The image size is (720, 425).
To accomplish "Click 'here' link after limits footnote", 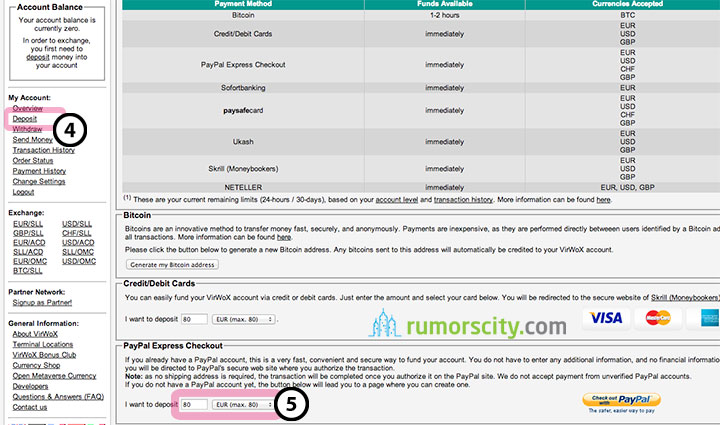I will click(x=603, y=200).
